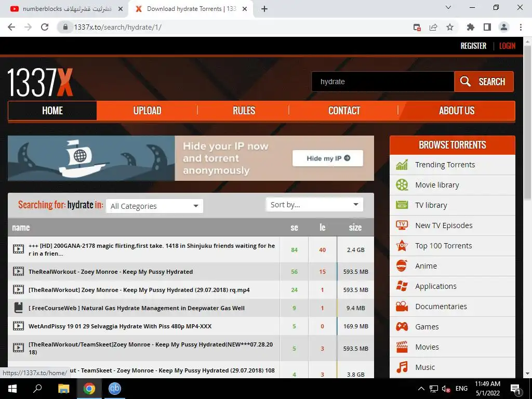The height and width of the screenshot is (399, 532).
Task: Click the "169.9 MB" size cell
Action: tap(355, 326)
